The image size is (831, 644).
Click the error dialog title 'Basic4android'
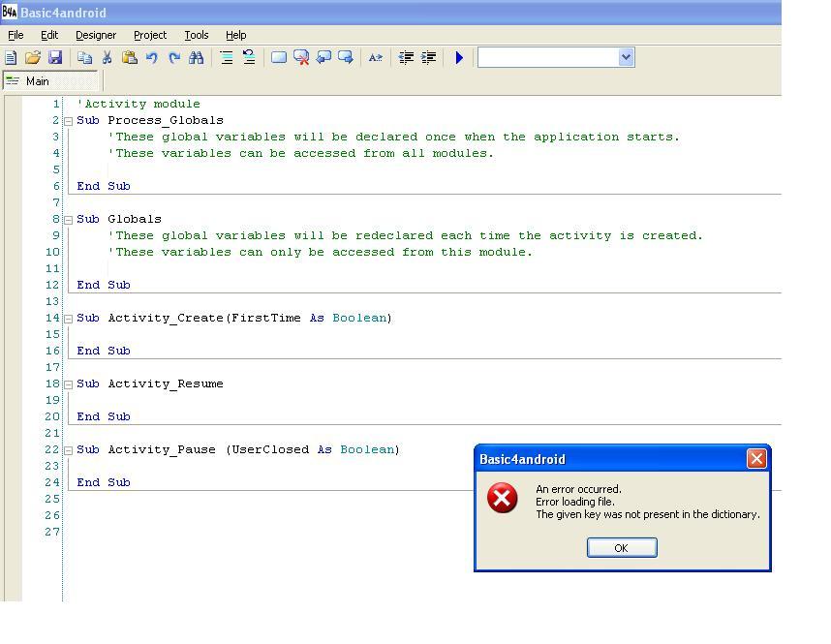(522, 459)
